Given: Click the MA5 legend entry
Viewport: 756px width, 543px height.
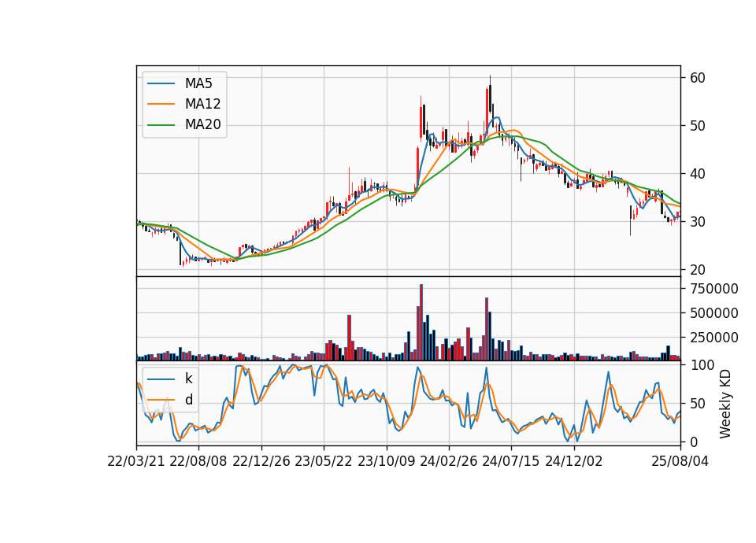Looking at the screenshot, I should click(x=184, y=83).
